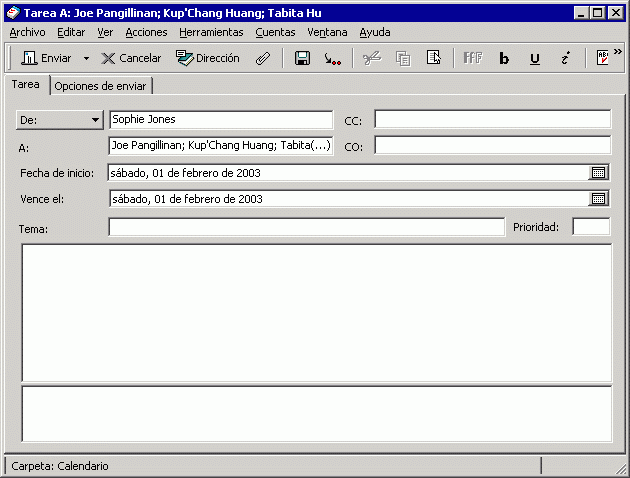
Task: Switch to the Tarea tab
Action: [x=26, y=84]
